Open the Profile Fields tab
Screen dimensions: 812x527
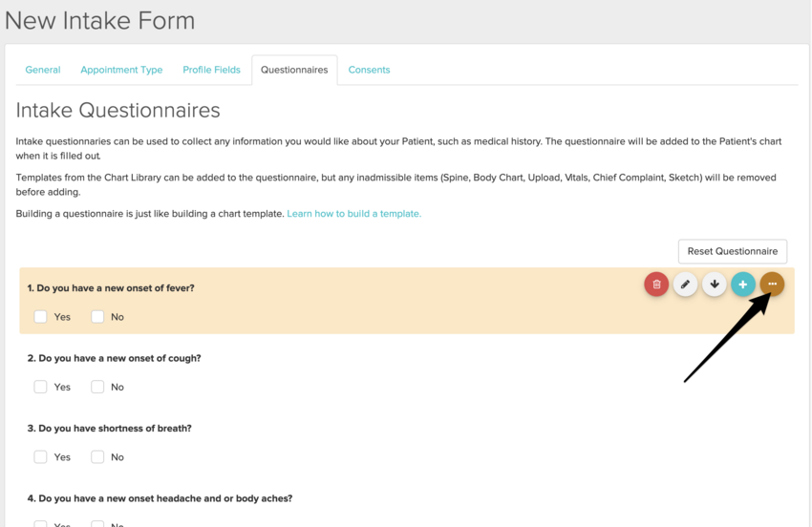coord(211,70)
